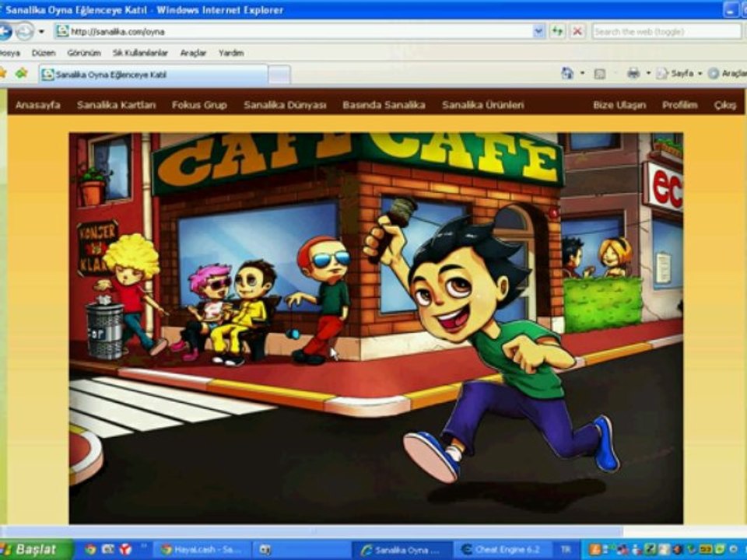Click the Print icon in command bar
Image resolution: width=747 pixels, height=560 pixels.
point(633,73)
